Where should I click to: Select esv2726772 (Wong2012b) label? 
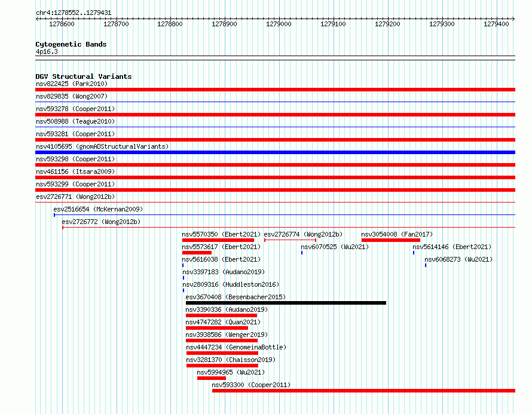click(x=101, y=222)
